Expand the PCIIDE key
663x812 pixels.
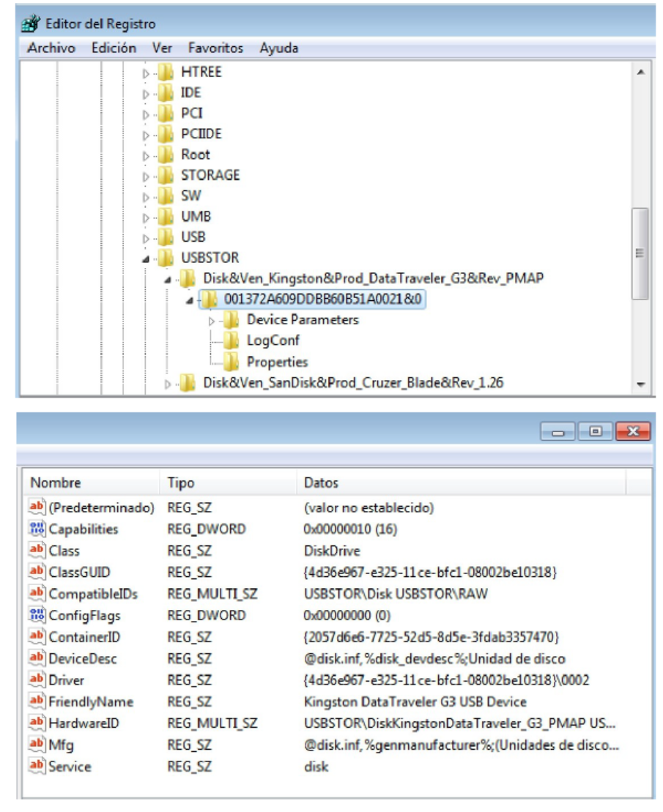coord(146,135)
